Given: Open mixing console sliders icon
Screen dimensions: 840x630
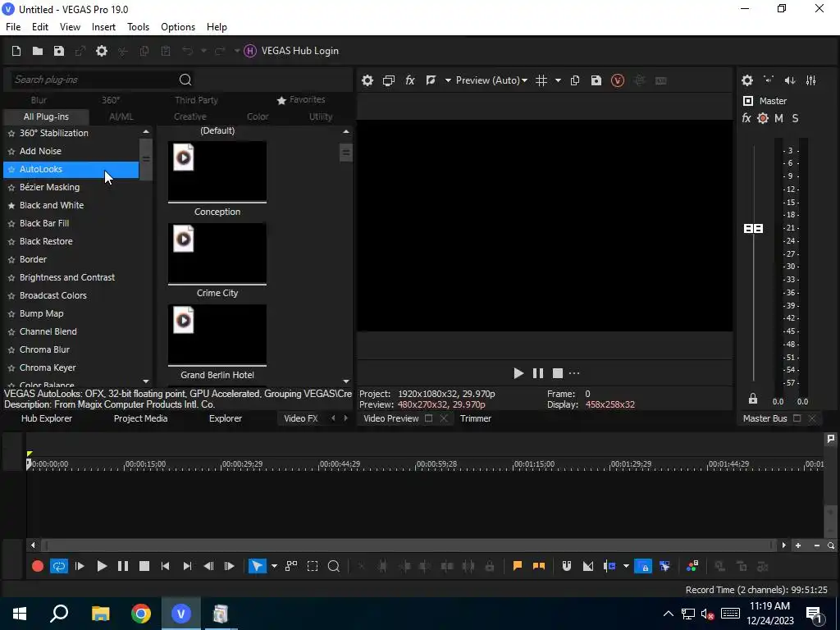Looking at the screenshot, I should coord(811,80).
